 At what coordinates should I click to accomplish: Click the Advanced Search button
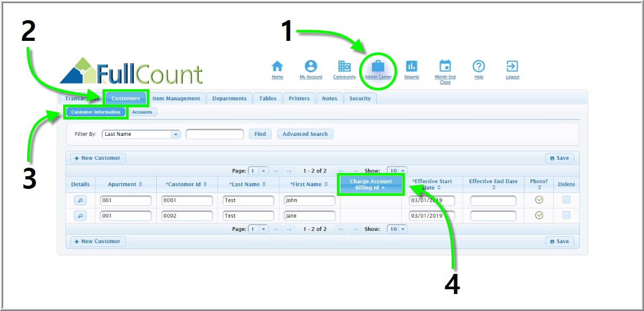(x=305, y=134)
